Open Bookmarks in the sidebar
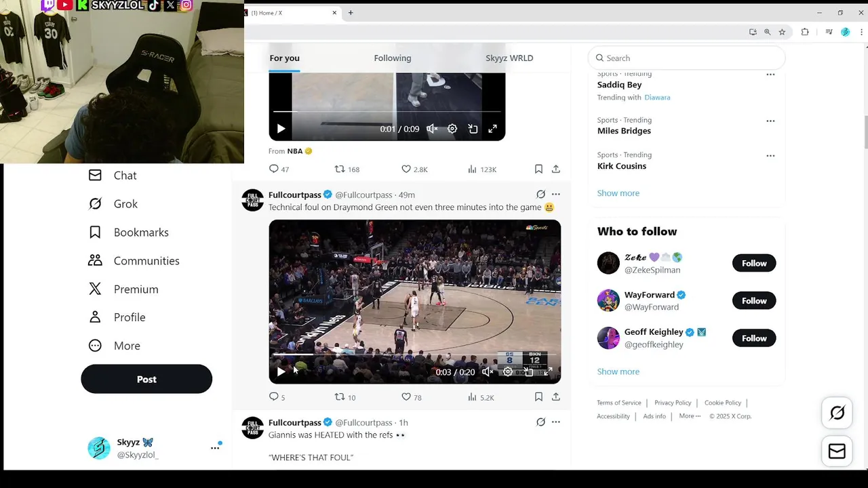Screen dimensions: 868x488 pos(128,232)
